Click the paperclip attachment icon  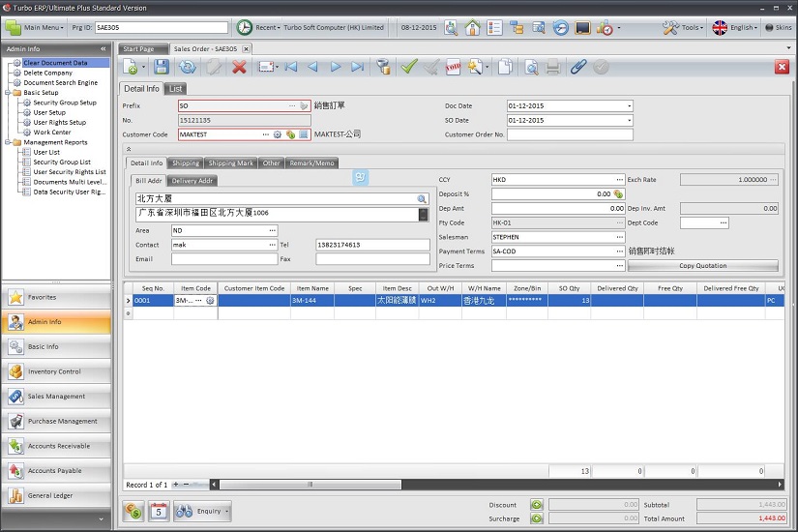578,67
